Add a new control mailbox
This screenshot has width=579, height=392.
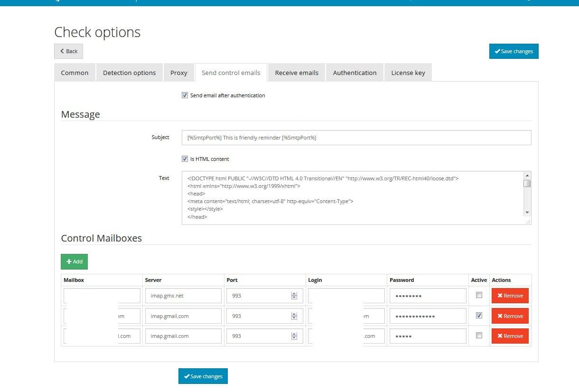[x=74, y=261]
